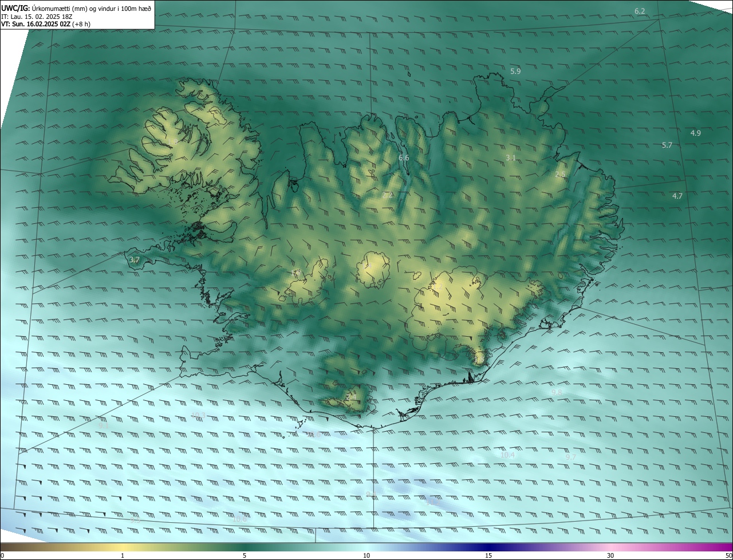This screenshot has height=560, width=733.
Task: Click the map value 4.9
Action: (695, 133)
